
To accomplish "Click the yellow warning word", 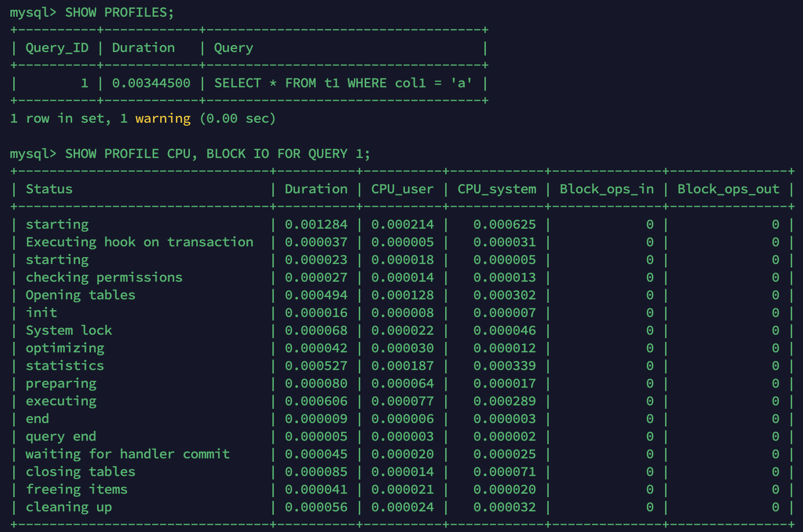I will coord(163,118).
